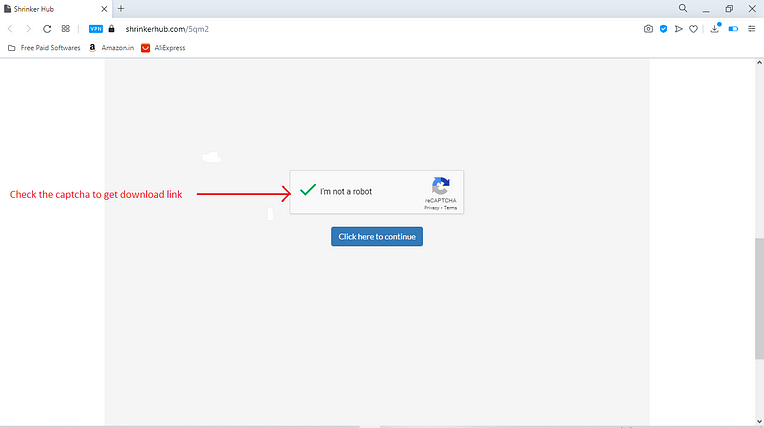Click the reCAPTCHA logo
This screenshot has width=764, height=428.
click(440, 186)
